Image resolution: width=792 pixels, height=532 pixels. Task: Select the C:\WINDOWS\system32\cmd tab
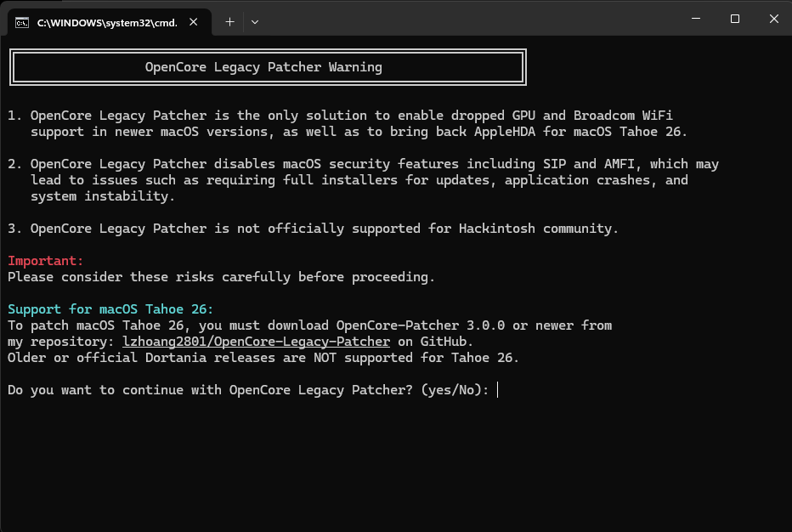pos(106,23)
